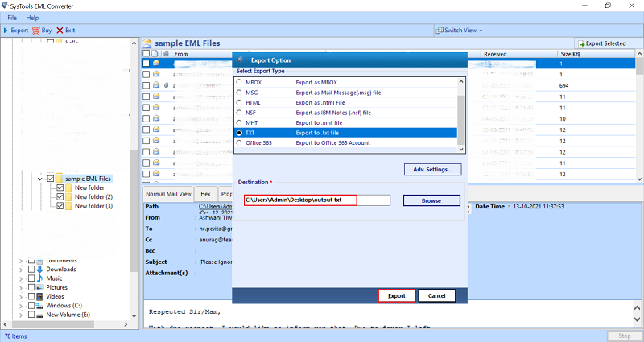Screen dimensions: 644x342
Task: Click the export type list scroll up arrow
Action: coord(460,81)
